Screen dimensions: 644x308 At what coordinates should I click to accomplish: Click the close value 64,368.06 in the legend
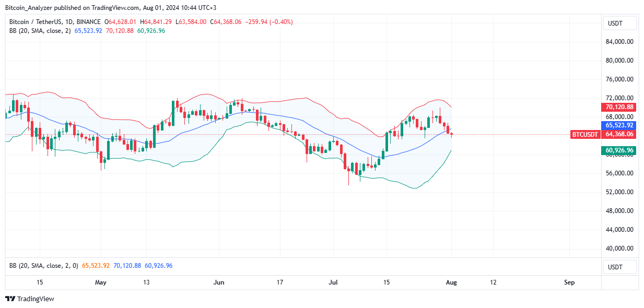[x=225, y=21]
